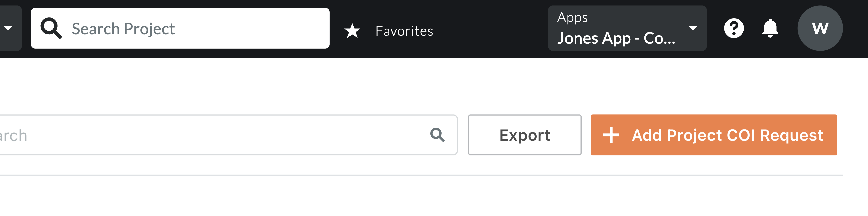Image resolution: width=868 pixels, height=216 pixels.
Task: Open the notifications bell icon
Action: coord(770,28)
